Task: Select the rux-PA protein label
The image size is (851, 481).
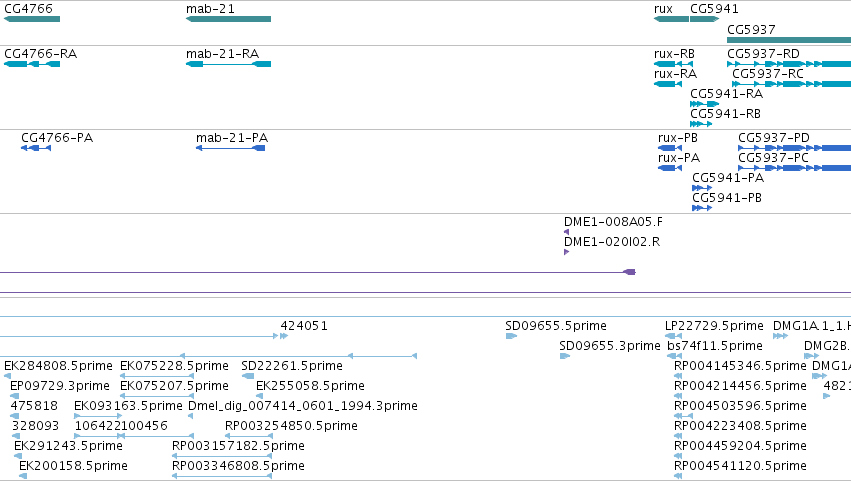Action: pyautogui.click(x=679, y=158)
